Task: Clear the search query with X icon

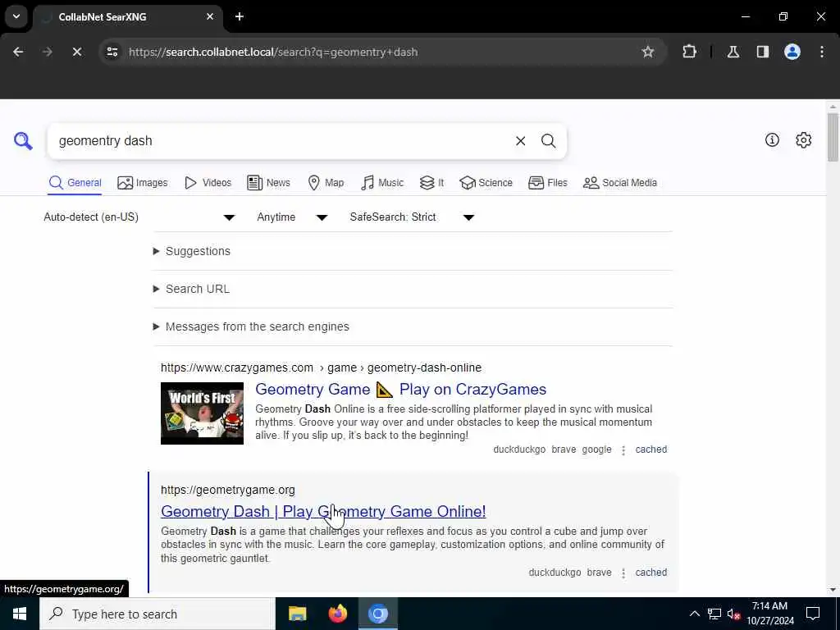Action: [520, 141]
